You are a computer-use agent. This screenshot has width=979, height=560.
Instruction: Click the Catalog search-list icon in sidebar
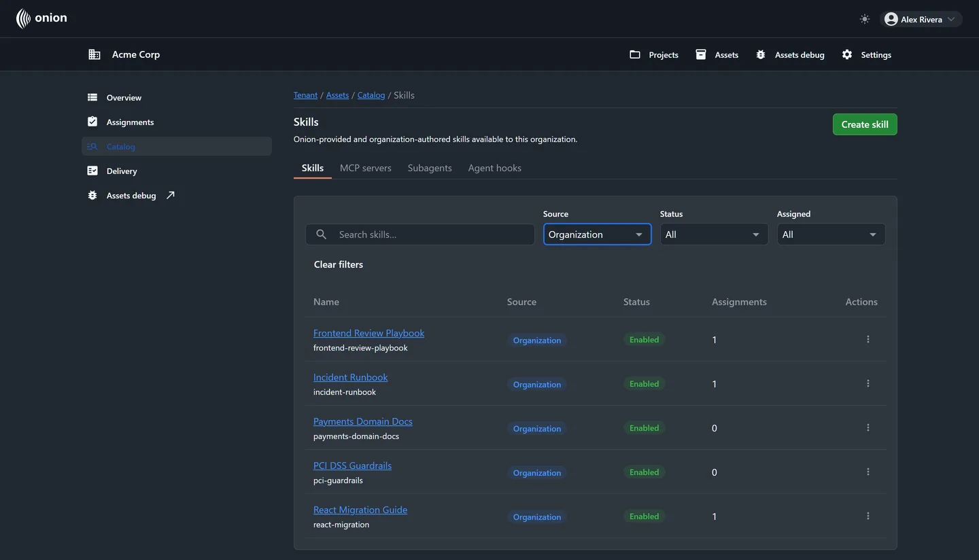pos(92,146)
